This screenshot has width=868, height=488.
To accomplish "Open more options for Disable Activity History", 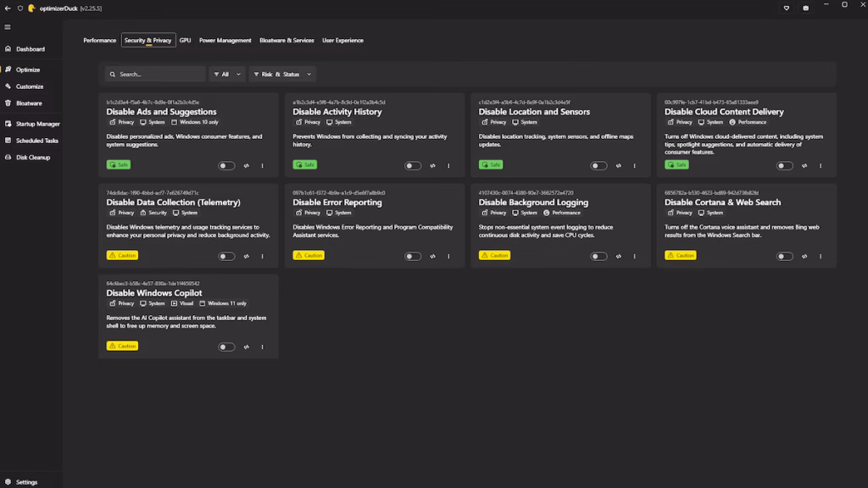I will (448, 165).
